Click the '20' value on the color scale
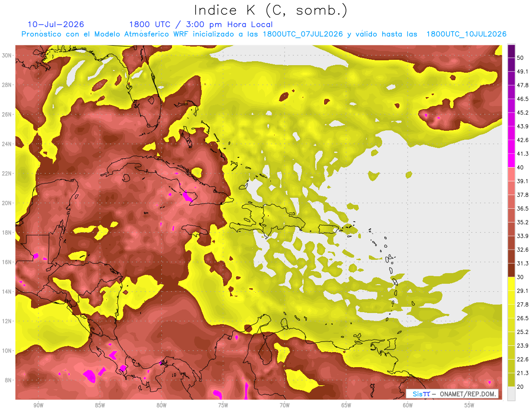This screenshot has width=532, height=411. (x=521, y=387)
